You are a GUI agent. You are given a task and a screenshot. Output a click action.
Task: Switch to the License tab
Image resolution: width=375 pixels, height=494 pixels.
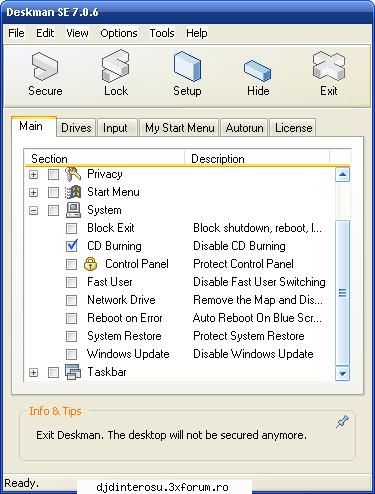(293, 128)
